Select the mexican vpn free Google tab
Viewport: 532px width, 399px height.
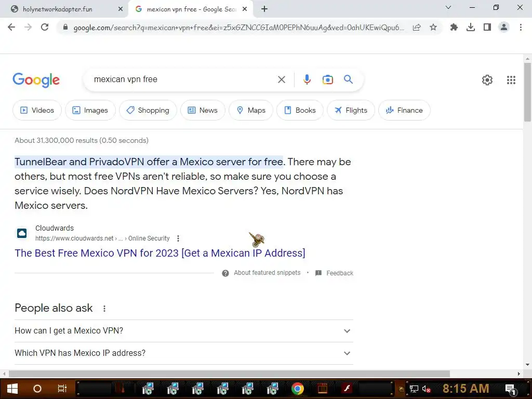[x=191, y=9]
